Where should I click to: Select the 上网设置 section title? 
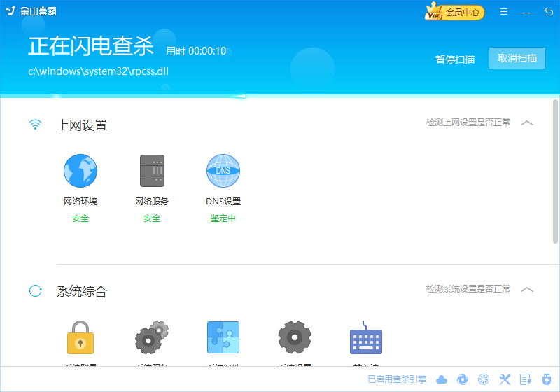82,125
